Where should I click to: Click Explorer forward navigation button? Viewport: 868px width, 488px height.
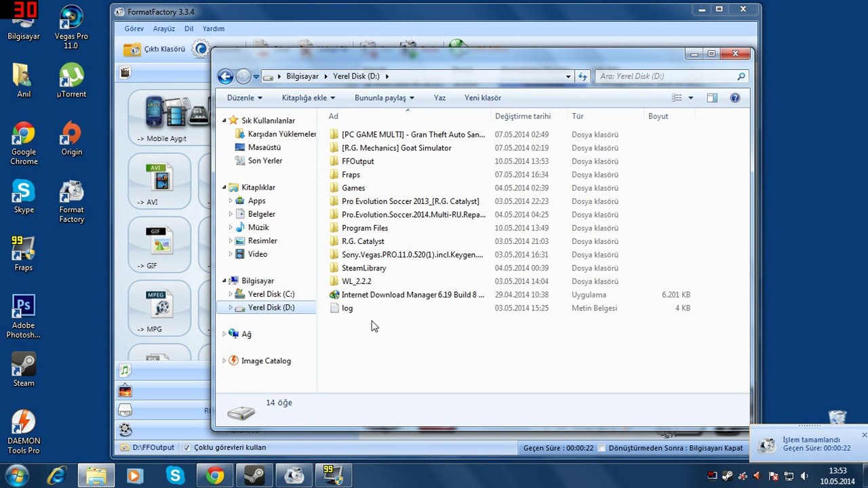click(243, 77)
